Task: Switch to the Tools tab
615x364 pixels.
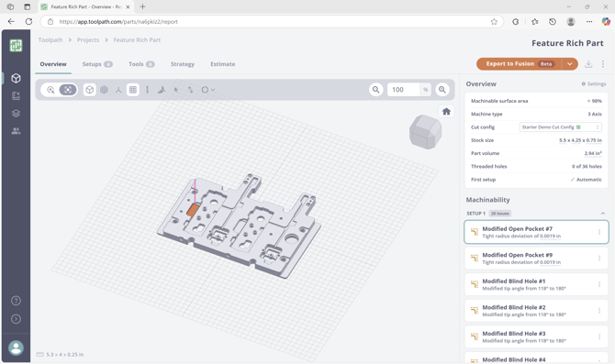Action: tap(141, 64)
